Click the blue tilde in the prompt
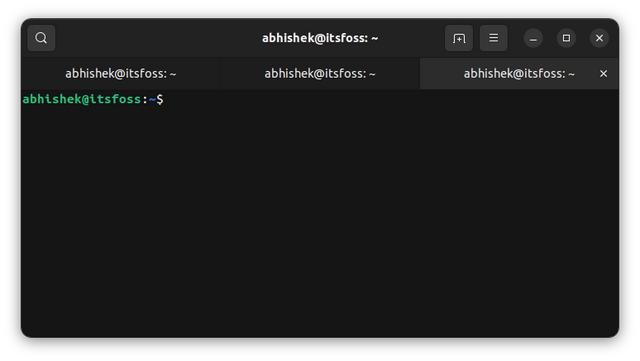 [152, 99]
